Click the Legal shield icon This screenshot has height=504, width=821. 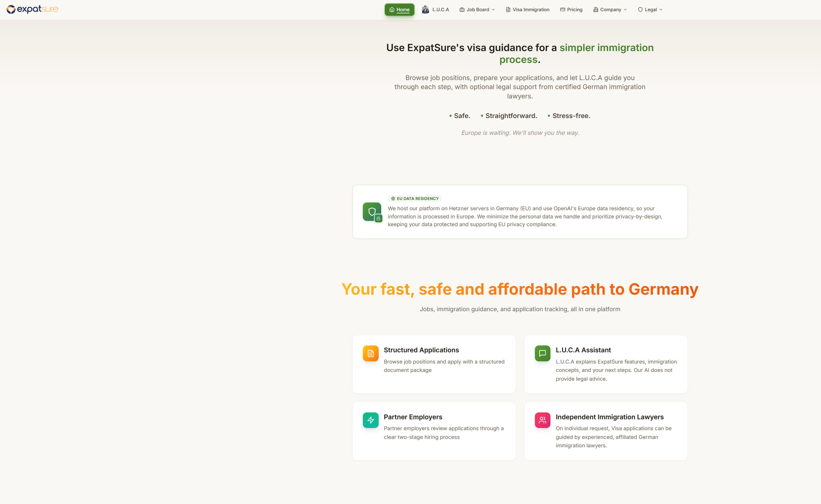pos(640,10)
